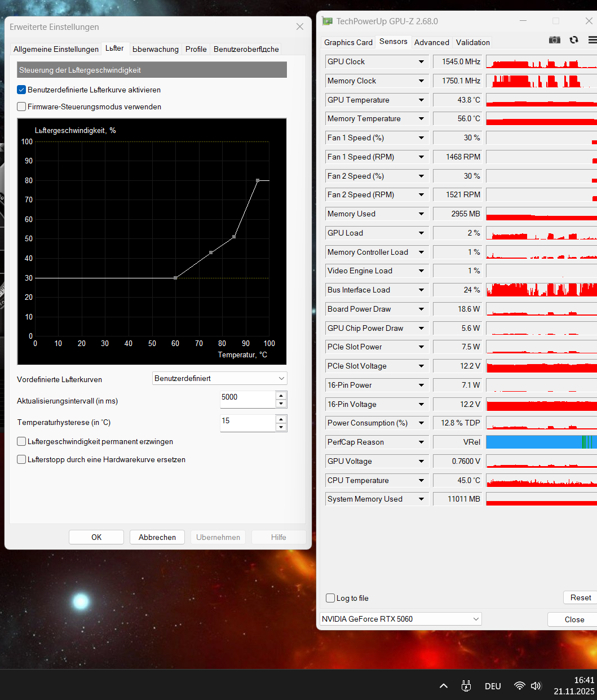
Task: Select the fan curve point at 60°C
Action: click(x=175, y=278)
